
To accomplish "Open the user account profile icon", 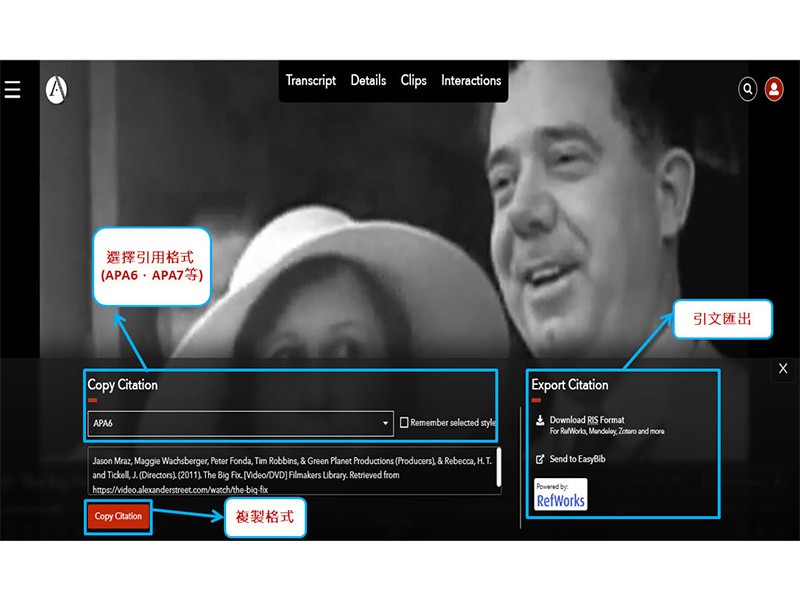I will pos(774,90).
